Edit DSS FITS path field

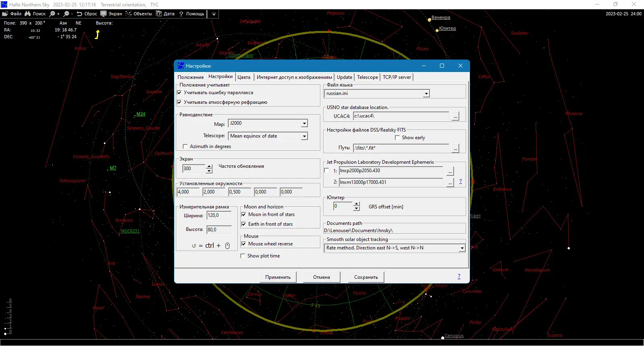click(402, 148)
